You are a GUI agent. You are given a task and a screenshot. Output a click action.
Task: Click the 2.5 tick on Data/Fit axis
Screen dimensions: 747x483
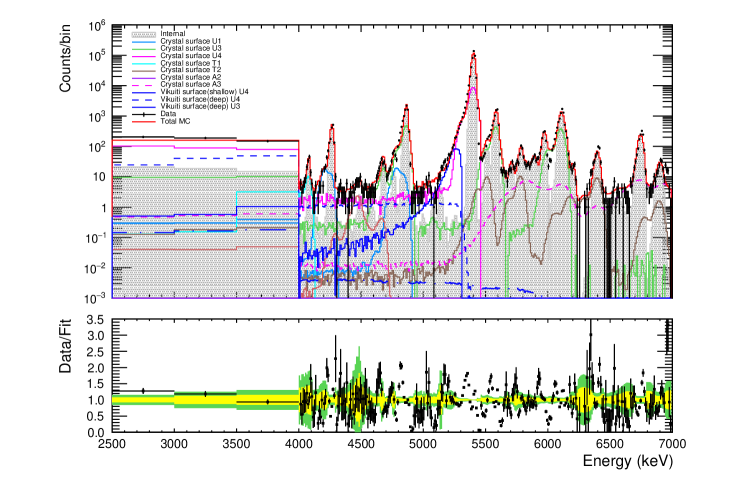click(97, 352)
